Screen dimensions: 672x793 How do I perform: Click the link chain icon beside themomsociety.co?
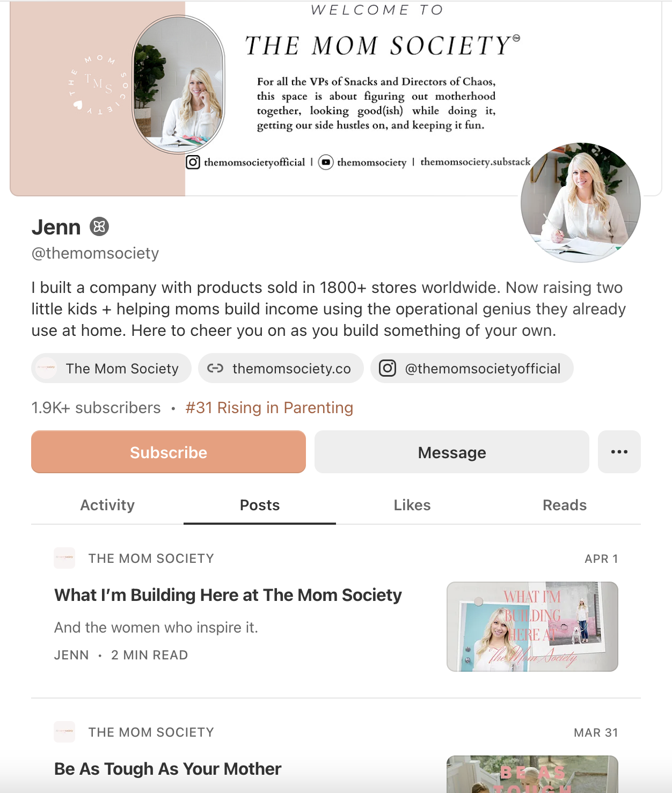pos(215,368)
